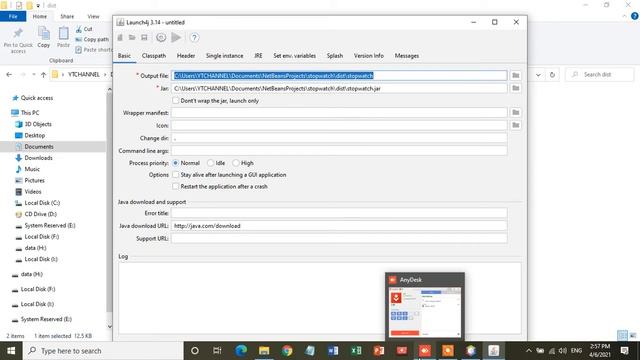Browse for Jar file folder icon
This screenshot has height=360, width=640.
click(x=516, y=88)
